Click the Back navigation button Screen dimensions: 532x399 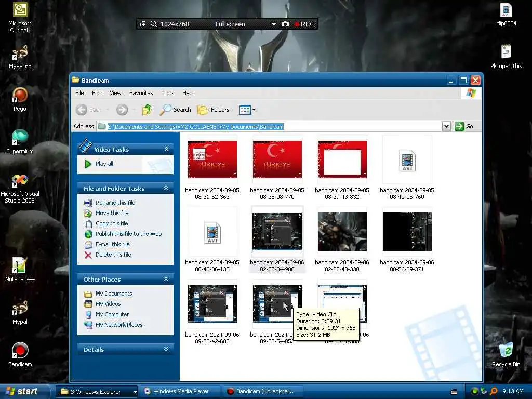[88, 110]
